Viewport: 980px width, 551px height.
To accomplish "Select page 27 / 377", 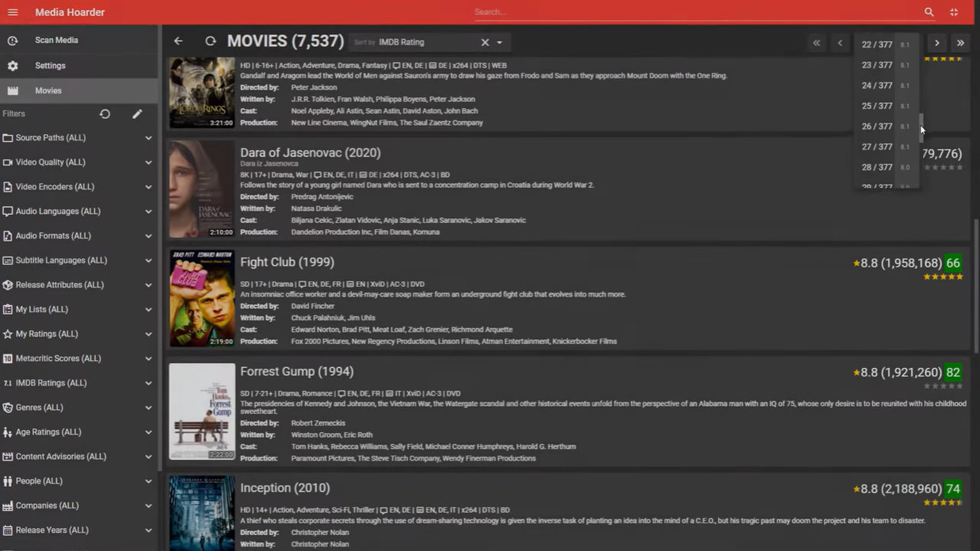I will (x=887, y=147).
